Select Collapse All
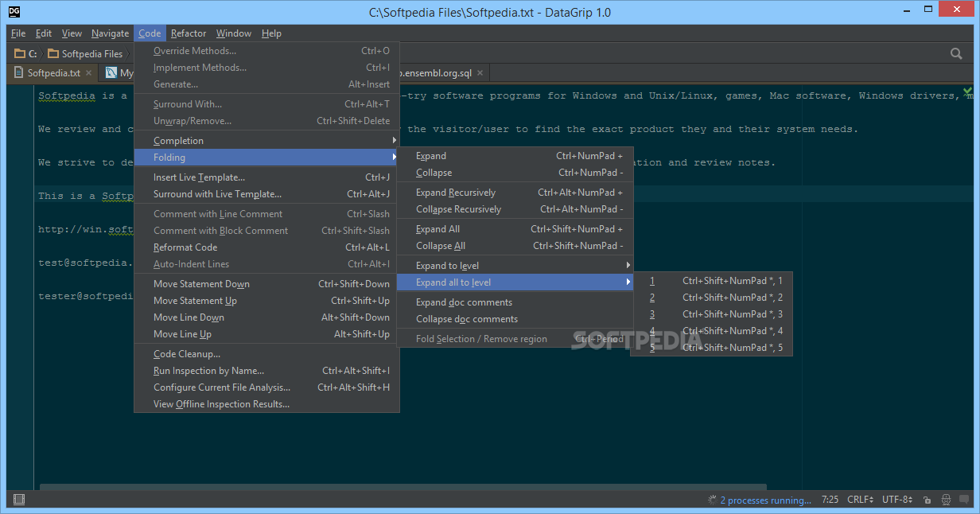Viewport: 980px width, 514px height. (x=515, y=246)
